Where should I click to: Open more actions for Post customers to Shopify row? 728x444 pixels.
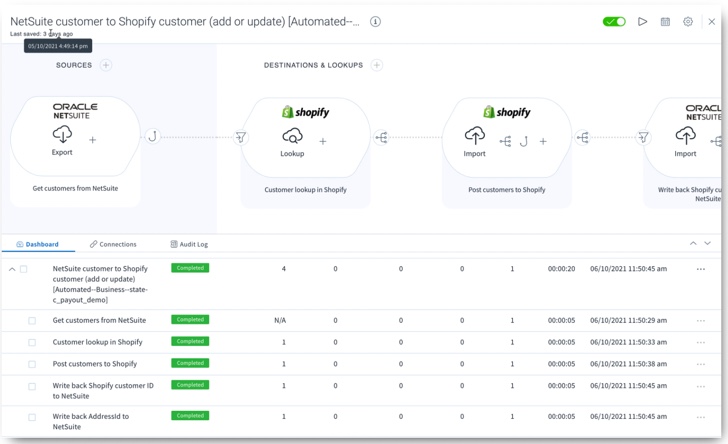coord(701,364)
